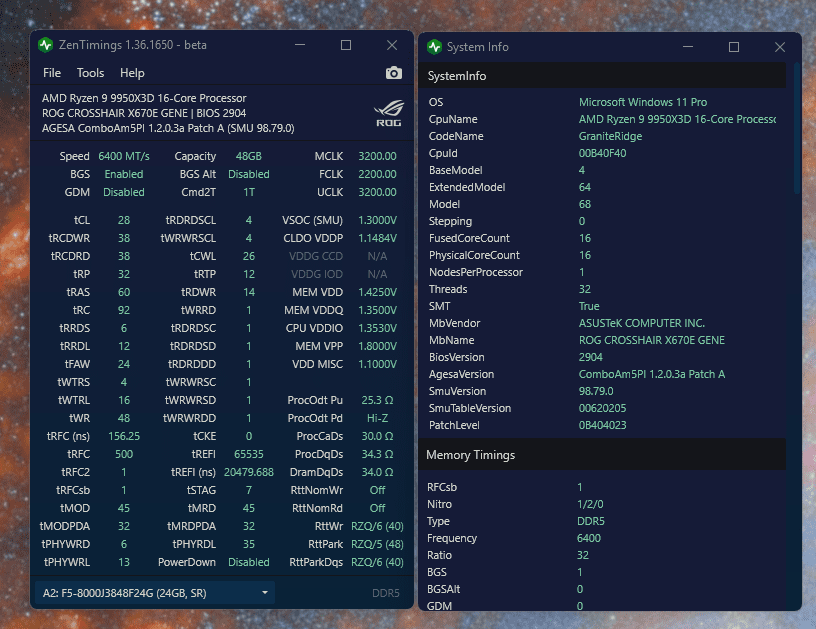Screen dimensions: 816x629
Task: Click the Cmd2T value 1T
Action: pos(249,192)
